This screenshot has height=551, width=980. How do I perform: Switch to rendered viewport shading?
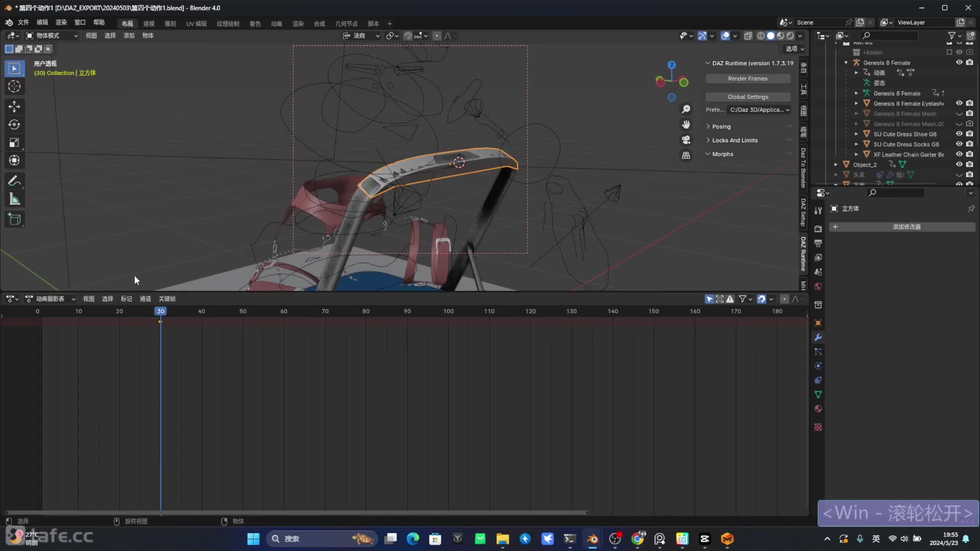point(790,36)
